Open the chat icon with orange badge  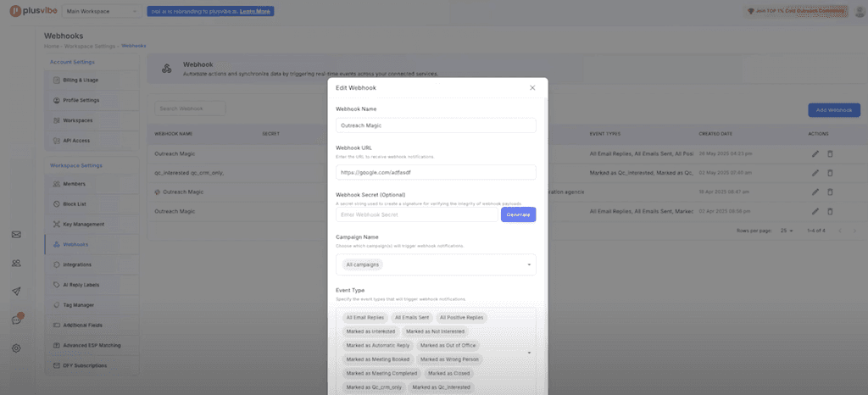coord(17,320)
